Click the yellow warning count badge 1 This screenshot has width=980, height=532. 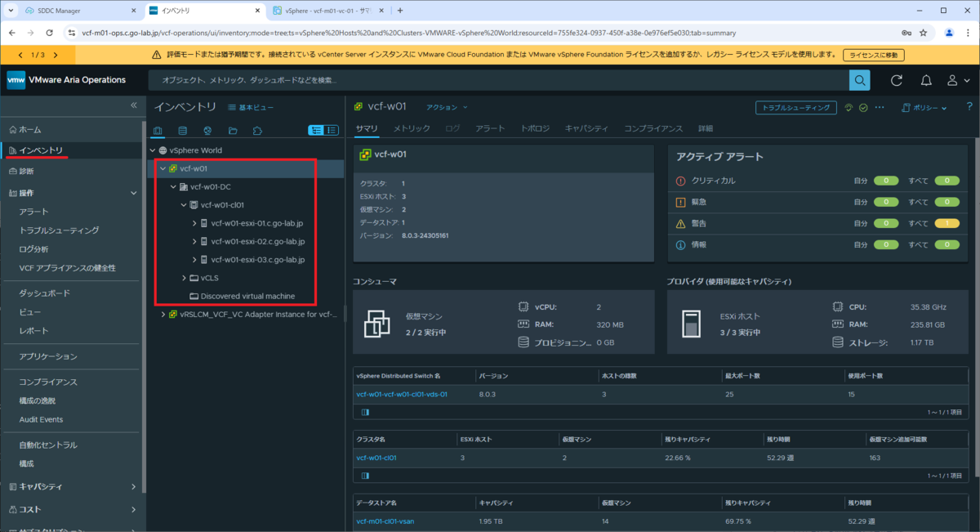tap(947, 223)
